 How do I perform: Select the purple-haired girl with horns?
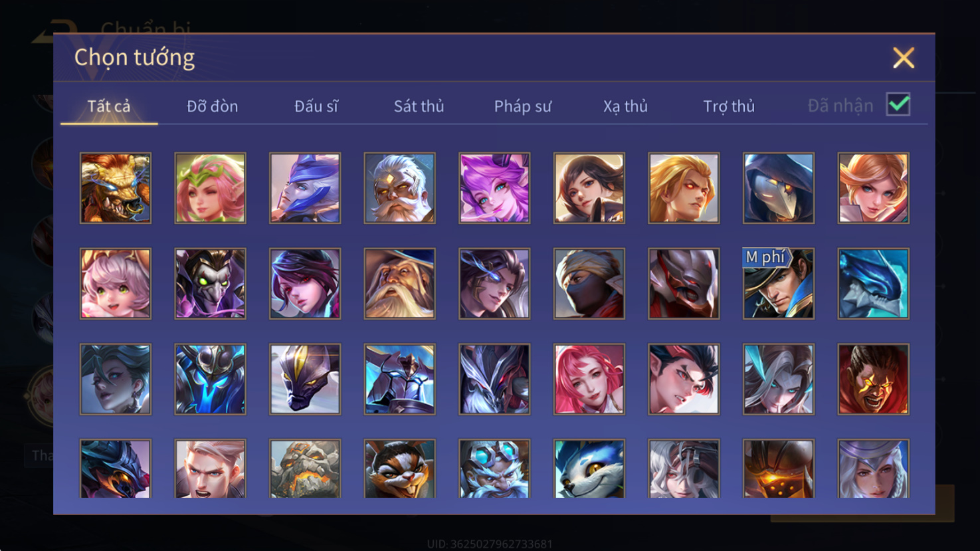point(494,188)
